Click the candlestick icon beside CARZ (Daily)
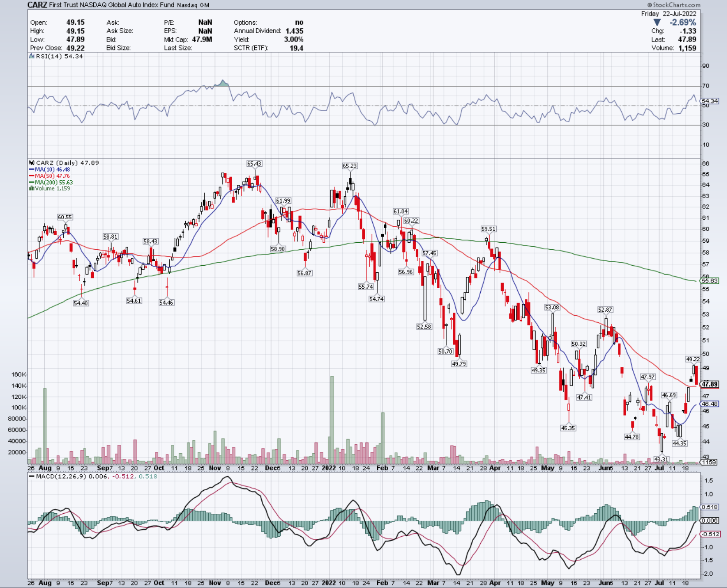This screenshot has height=588, width=727. [x=31, y=163]
